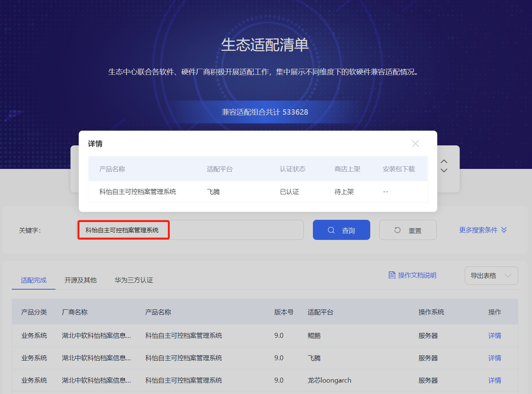Click the 关键字 keyword input field
Screen dimensions: 532x394
tap(191, 230)
